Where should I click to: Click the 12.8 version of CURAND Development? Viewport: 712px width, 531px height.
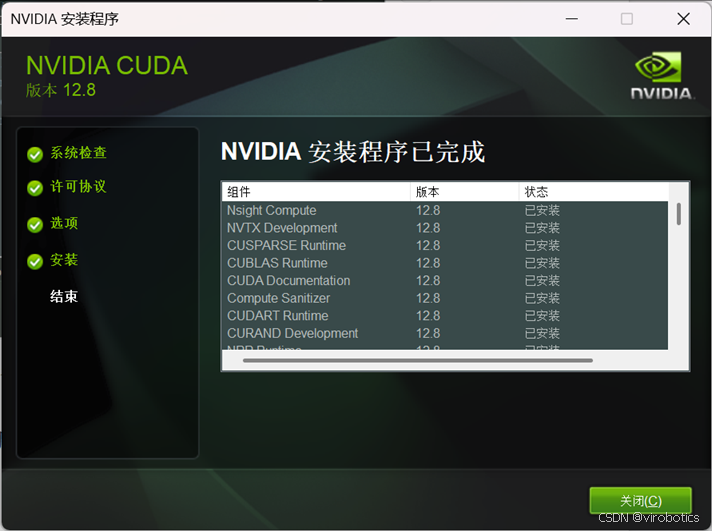coord(428,333)
